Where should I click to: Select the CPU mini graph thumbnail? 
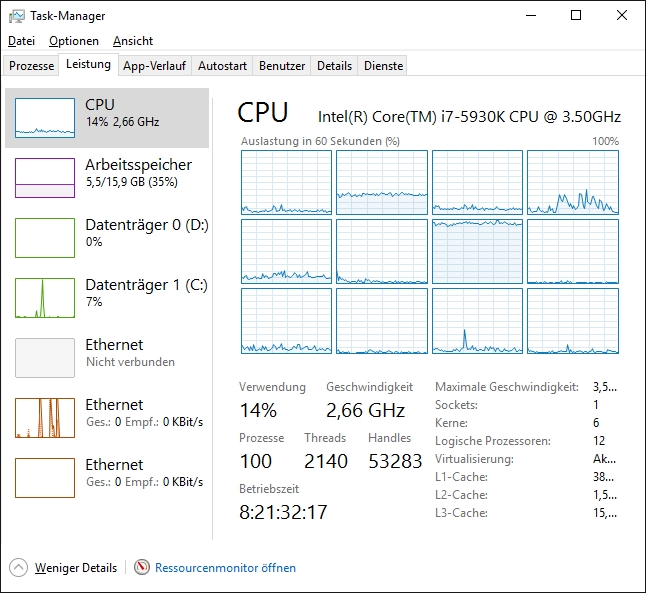tap(45, 118)
